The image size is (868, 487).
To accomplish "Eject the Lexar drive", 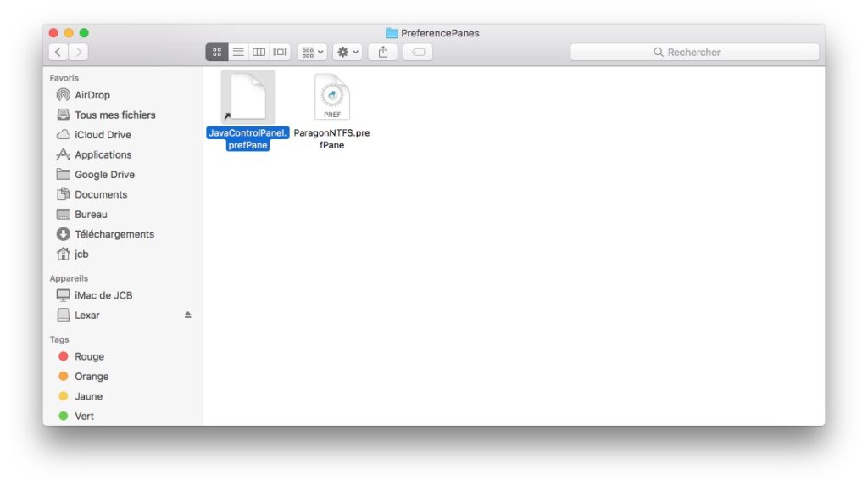I will 187,315.
